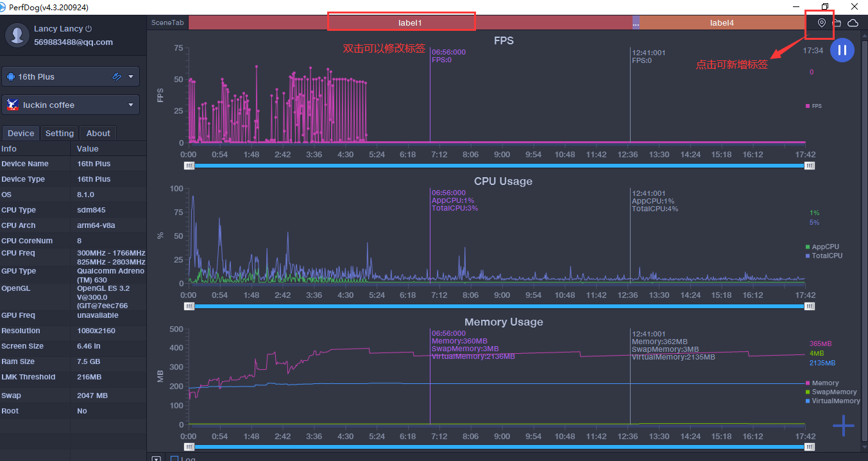Toggle the SwapMemory legend series
This screenshot has width=868, height=461.
pyautogui.click(x=834, y=392)
